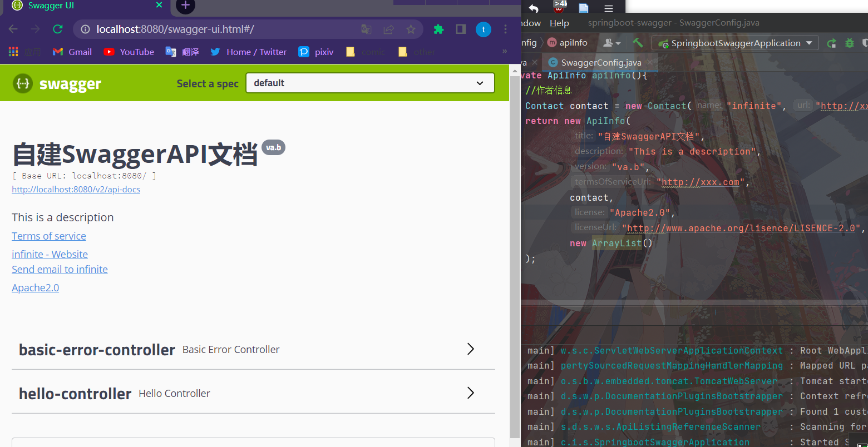Viewport: 868px width, 447px height.
Task: Click the hello-controller heading
Action: (x=75, y=394)
